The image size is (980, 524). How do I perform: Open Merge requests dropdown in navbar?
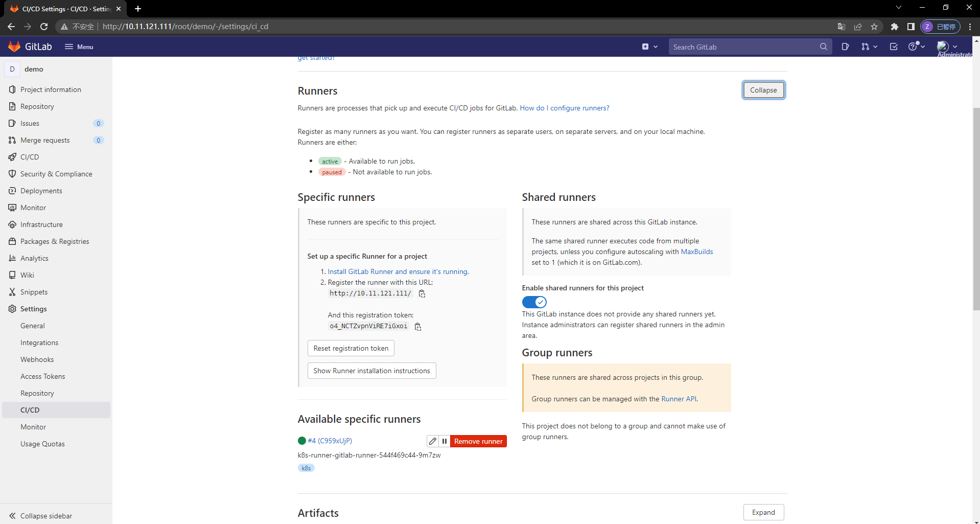[869, 47]
